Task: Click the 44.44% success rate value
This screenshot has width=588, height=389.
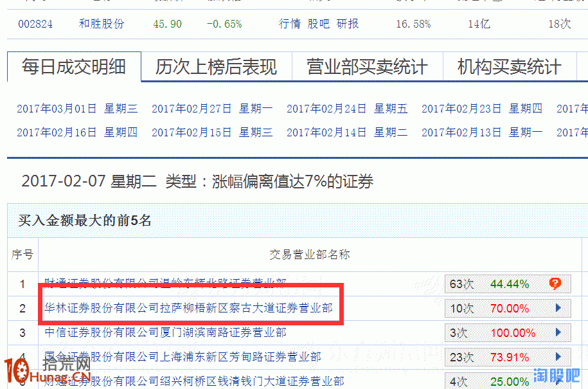Action: [x=510, y=284]
